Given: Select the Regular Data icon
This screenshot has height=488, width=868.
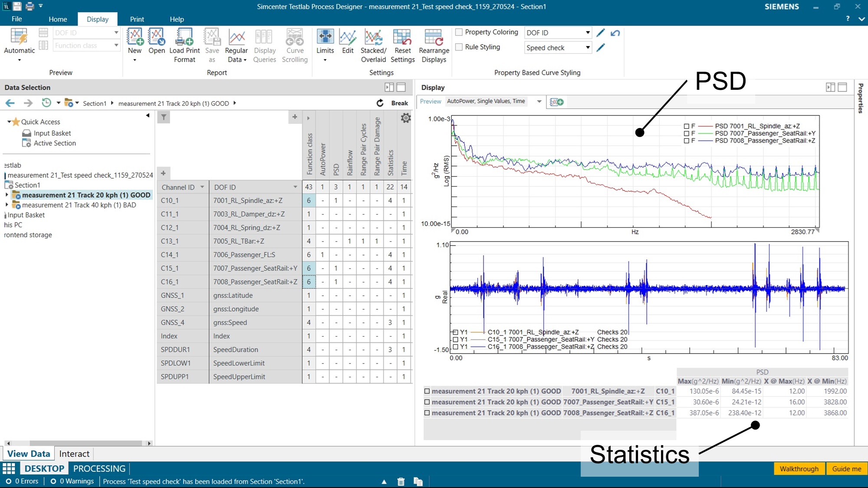Looking at the screenshot, I should pyautogui.click(x=236, y=41).
